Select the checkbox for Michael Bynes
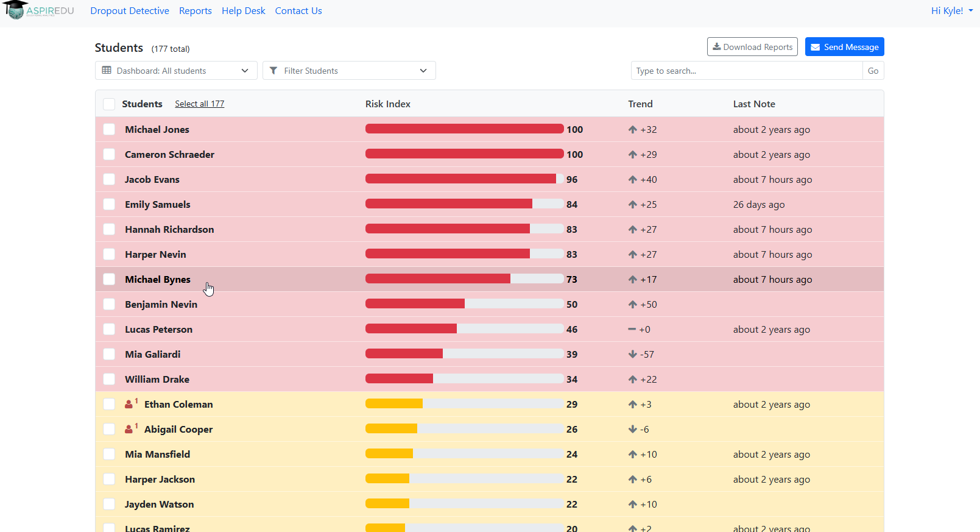The height and width of the screenshot is (532, 980). pos(109,279)
